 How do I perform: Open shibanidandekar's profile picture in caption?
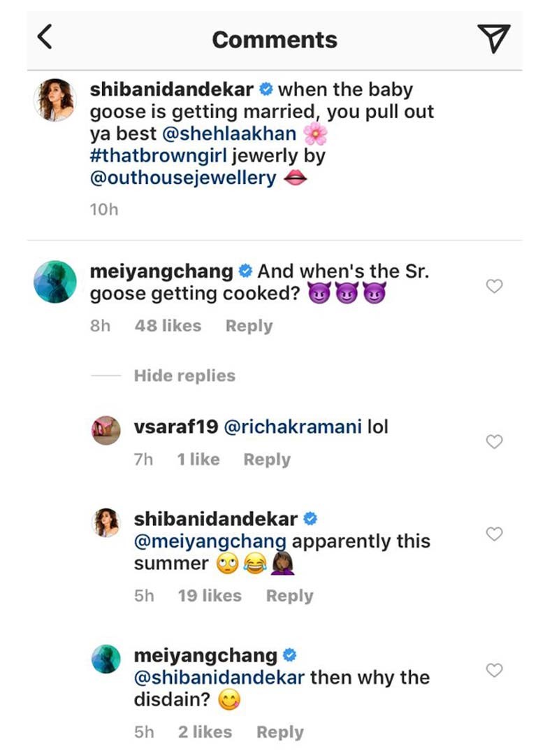tap(55, 99)
